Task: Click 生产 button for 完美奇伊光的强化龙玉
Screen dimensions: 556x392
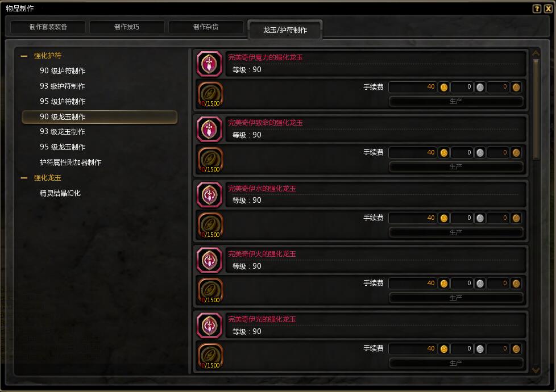Action: [x=455, y=363]
